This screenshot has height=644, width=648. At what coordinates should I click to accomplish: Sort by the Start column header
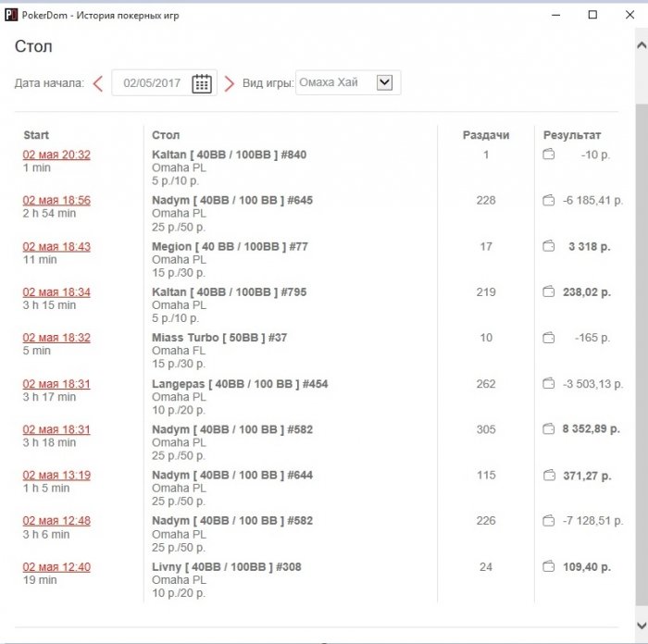[36, 135]
